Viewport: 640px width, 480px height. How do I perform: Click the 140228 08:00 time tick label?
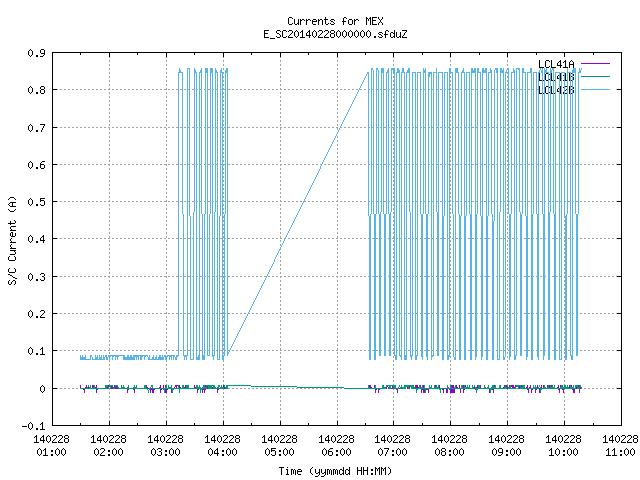tap(450, 446)
